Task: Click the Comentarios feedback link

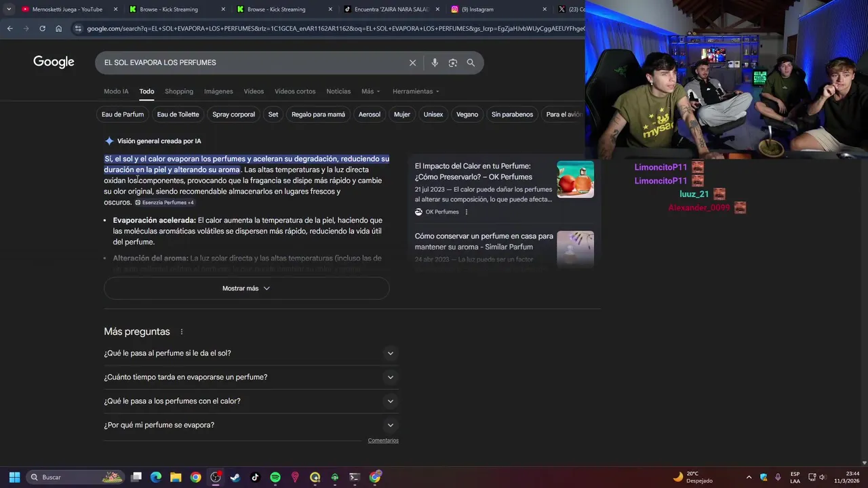Action: (x=383, y=441)
